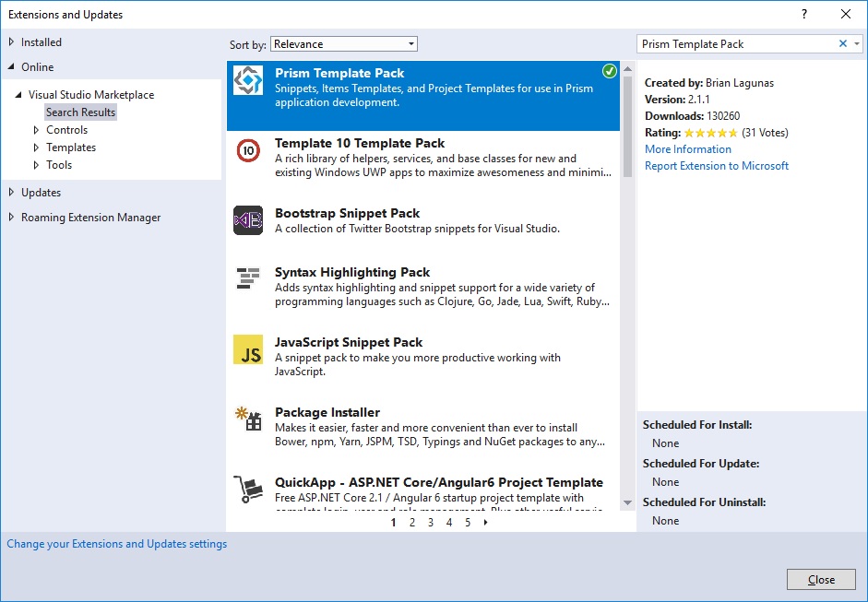
Task: Click the Scheduled For Update label
Action: click(x=701, y=464)
